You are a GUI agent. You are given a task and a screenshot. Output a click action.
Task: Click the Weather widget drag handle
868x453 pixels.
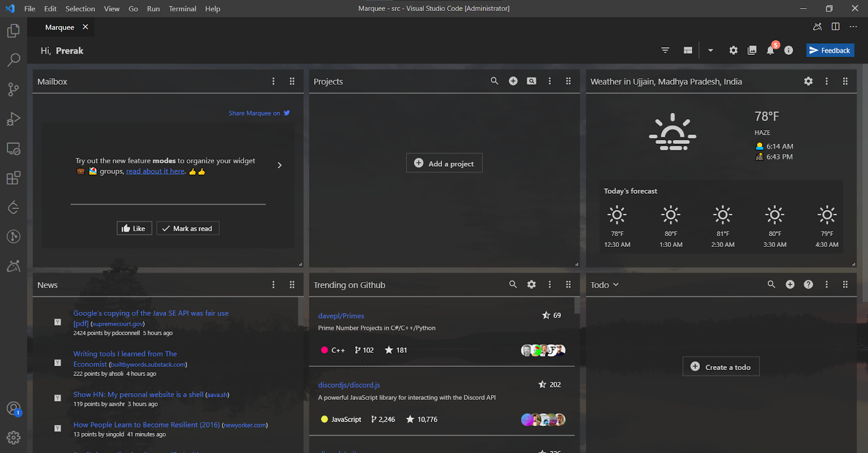pyautogui.click(x=845, y=81)
